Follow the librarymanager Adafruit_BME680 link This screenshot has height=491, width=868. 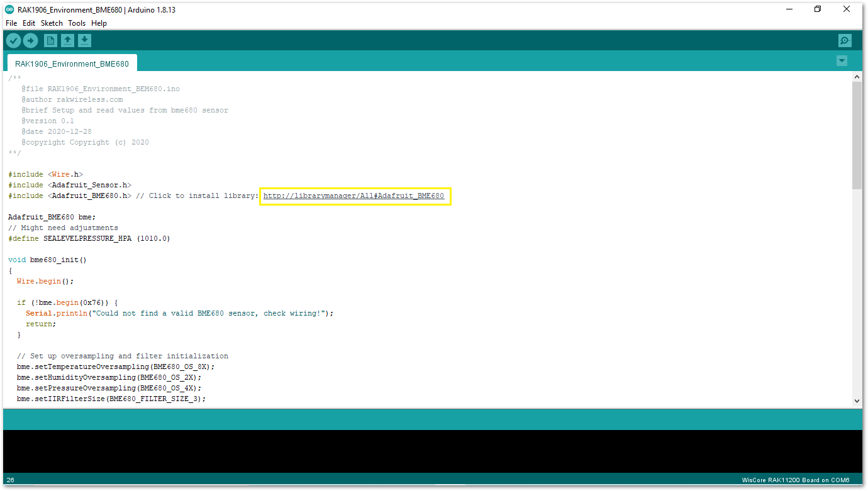click(x=353, y=196)
